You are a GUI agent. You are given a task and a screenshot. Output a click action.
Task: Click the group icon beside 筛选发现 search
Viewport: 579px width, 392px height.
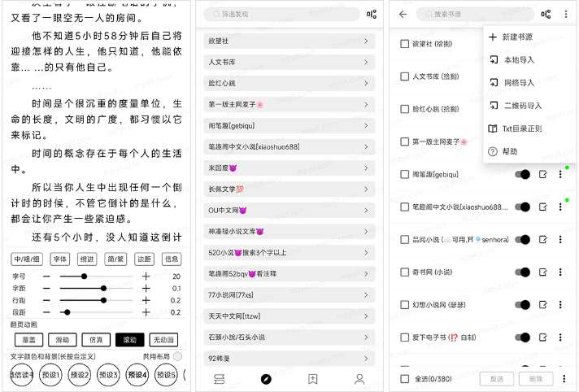372,14
